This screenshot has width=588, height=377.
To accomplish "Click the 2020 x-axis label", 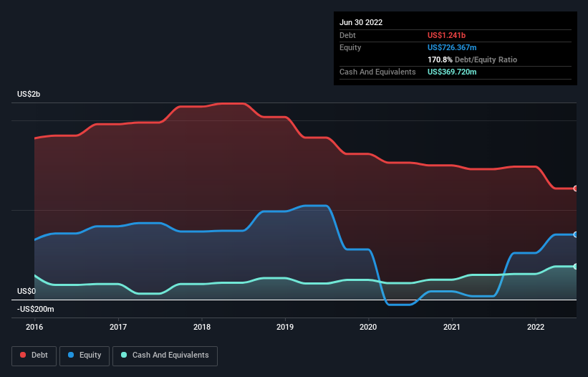I will coord(368,327).
